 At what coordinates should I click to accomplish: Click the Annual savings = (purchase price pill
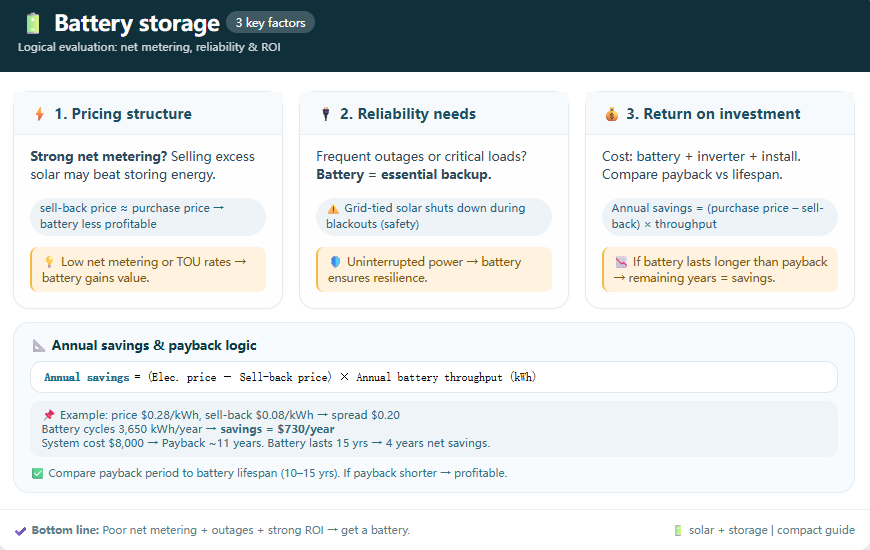click(x=720, y=216)
